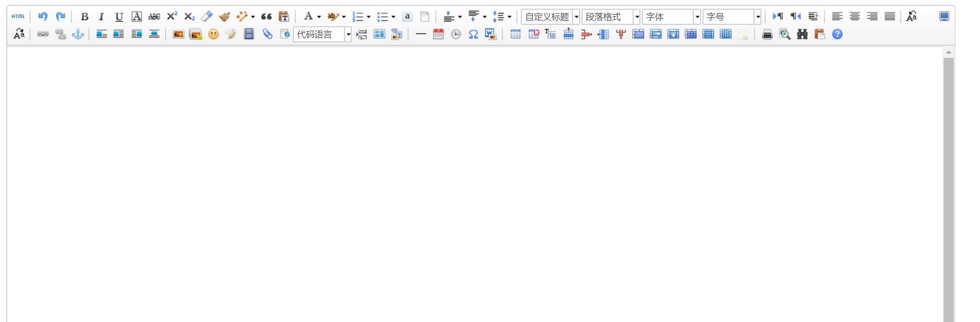Insert an anchor

tap(78, 34)
